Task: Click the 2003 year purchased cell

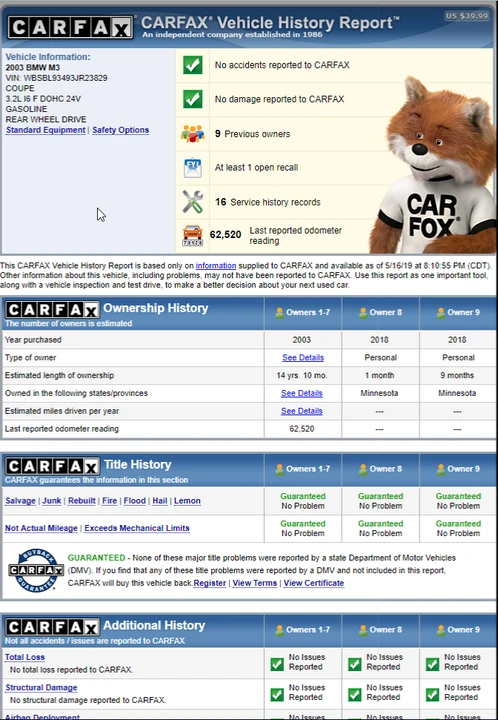Action: click(x=302, y=340)
